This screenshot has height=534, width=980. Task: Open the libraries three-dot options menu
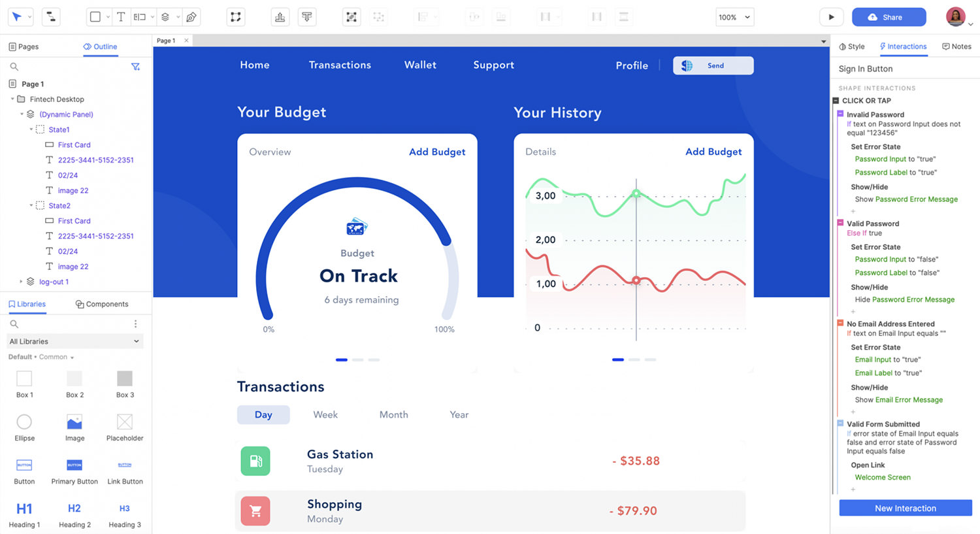click(x=135, y=324)
